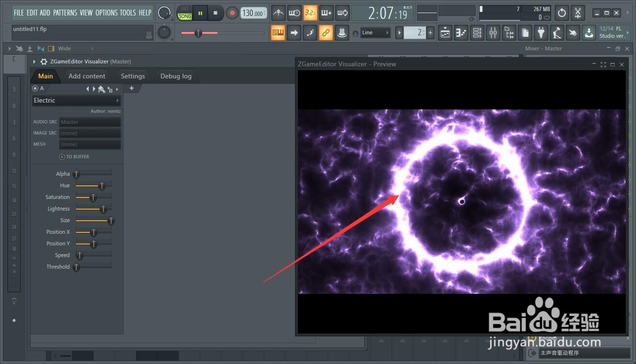Open ZGameEditor Visualizer plugin options gear
The image size is (636, 364).
pyautogui.click(x=44, y=61)
